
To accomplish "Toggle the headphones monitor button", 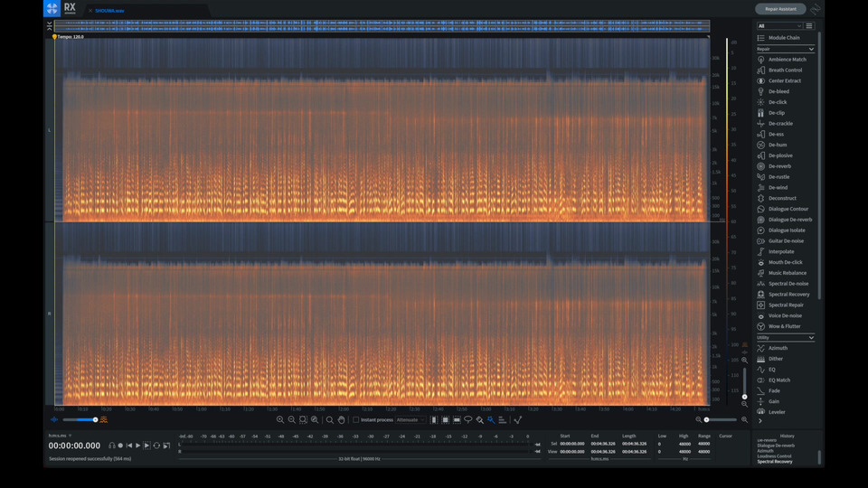I will tap(112, 446).
